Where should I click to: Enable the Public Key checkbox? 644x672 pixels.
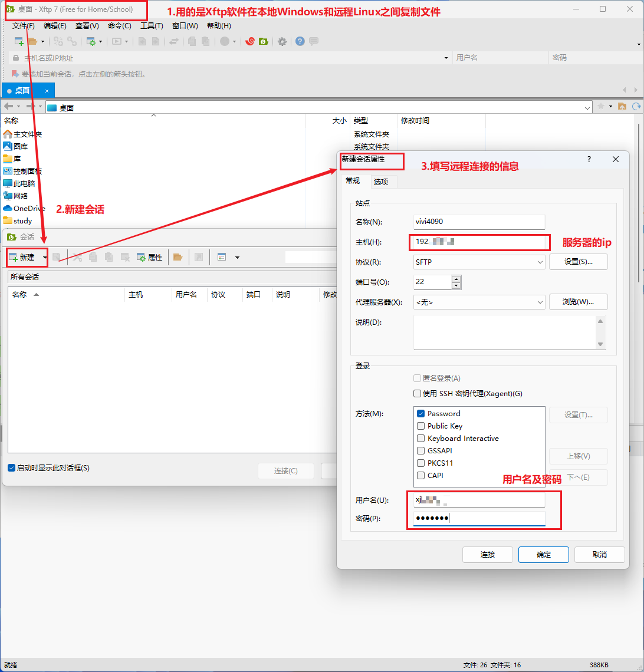(x=420, y=426)
